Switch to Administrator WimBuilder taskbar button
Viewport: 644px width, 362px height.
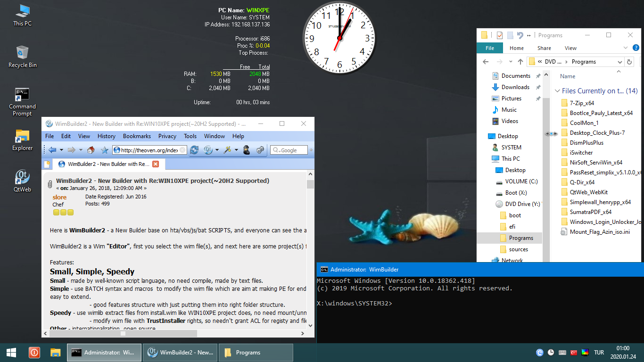click(x=104, y=352)
